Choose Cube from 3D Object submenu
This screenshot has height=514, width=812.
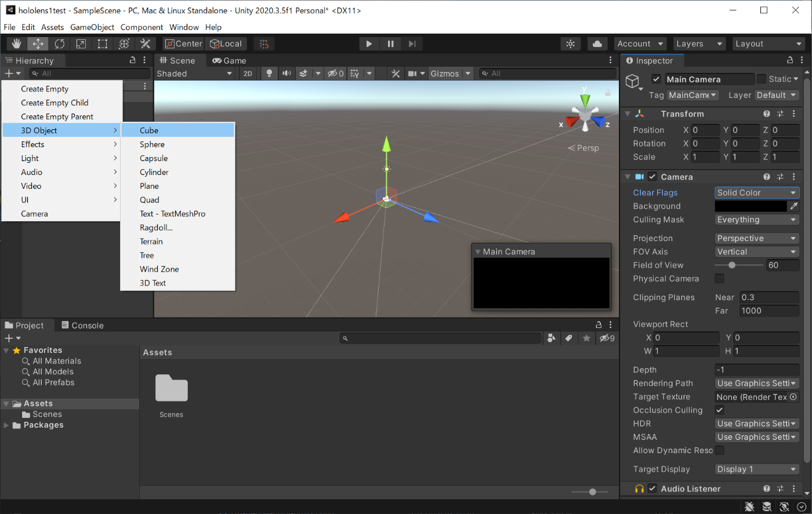click(x=177, y=130)
